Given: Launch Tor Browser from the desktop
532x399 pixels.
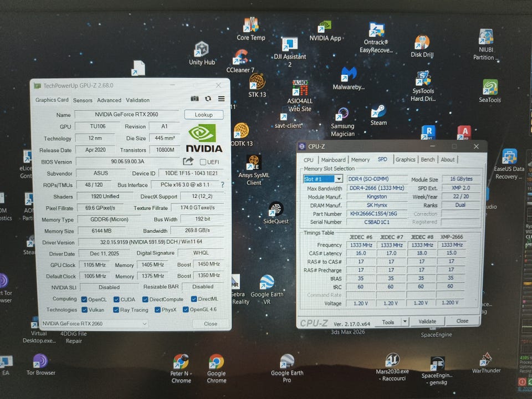Looking at the screenshot, I should [x=40, y=365].
